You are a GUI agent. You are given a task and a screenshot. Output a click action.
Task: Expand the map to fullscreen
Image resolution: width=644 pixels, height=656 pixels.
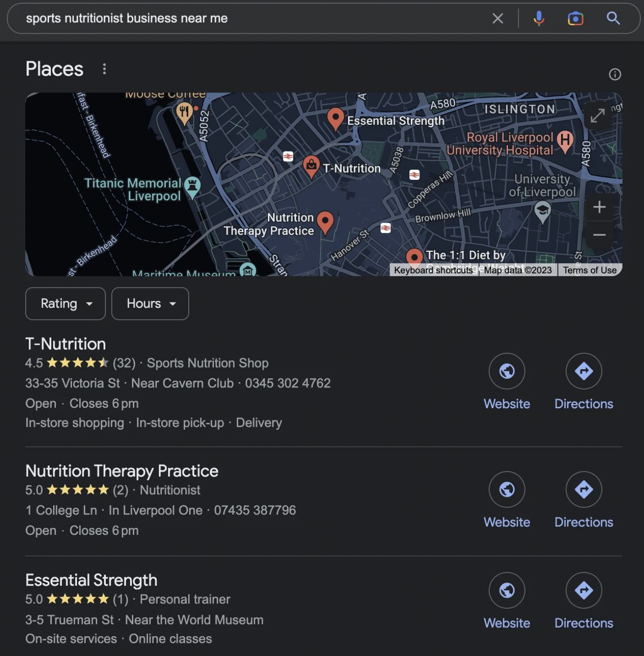point(598,116)
